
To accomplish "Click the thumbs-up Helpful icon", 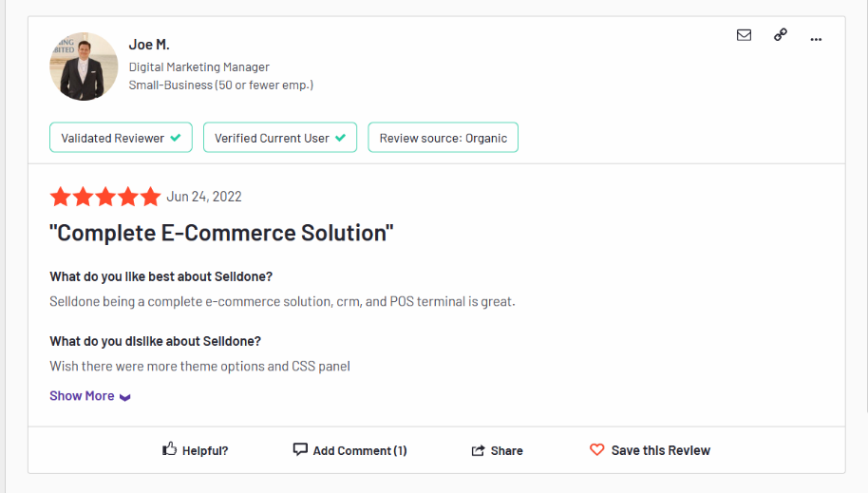I will click(169, 448).
